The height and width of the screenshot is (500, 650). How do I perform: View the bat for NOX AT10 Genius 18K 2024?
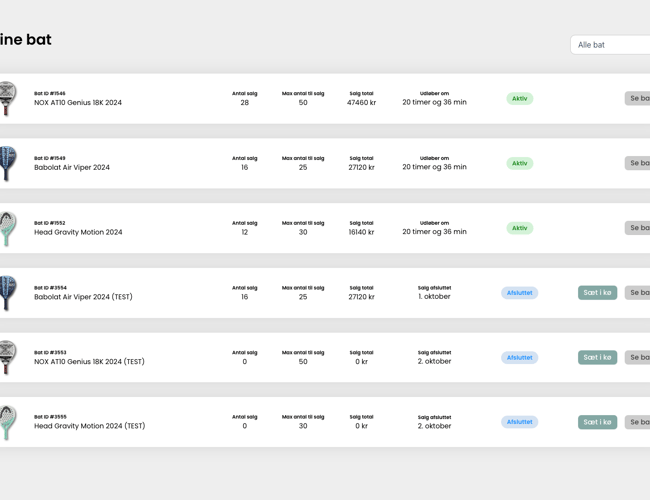(637, 99)
